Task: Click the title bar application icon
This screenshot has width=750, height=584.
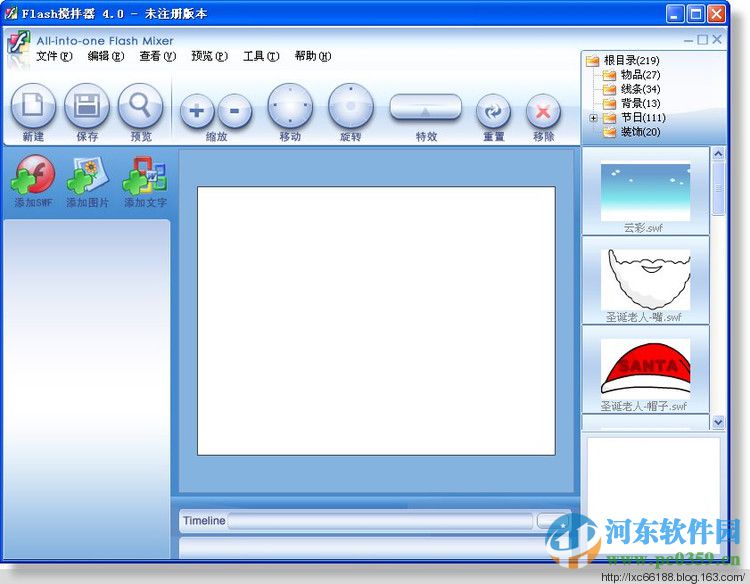Action: coord(11,13)
